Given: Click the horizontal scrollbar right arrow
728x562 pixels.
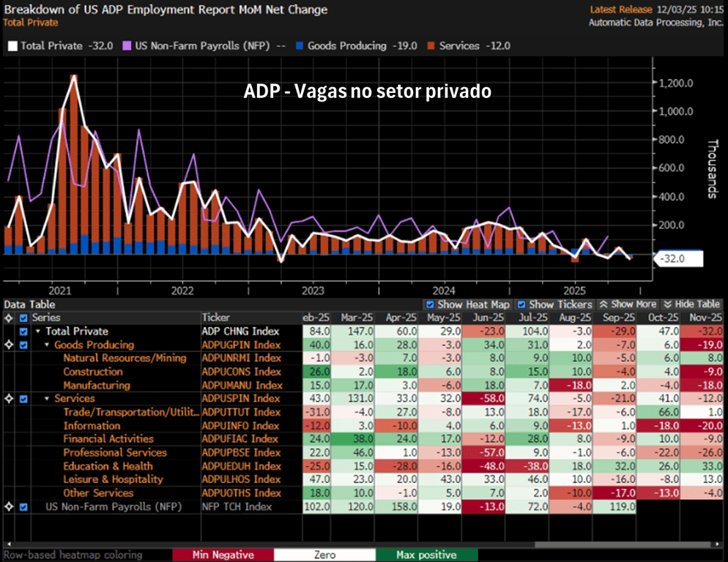Looking at the screenshot, I should click(x=716, y=545).
